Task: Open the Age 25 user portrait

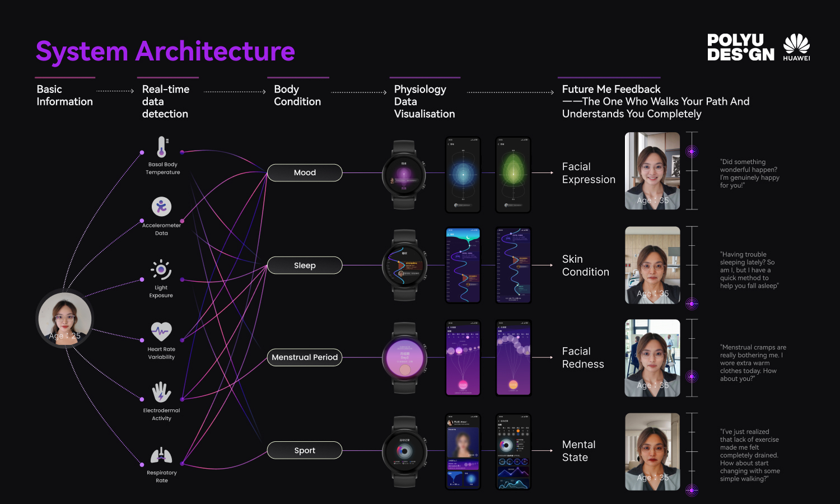Action: click(65, 319)
